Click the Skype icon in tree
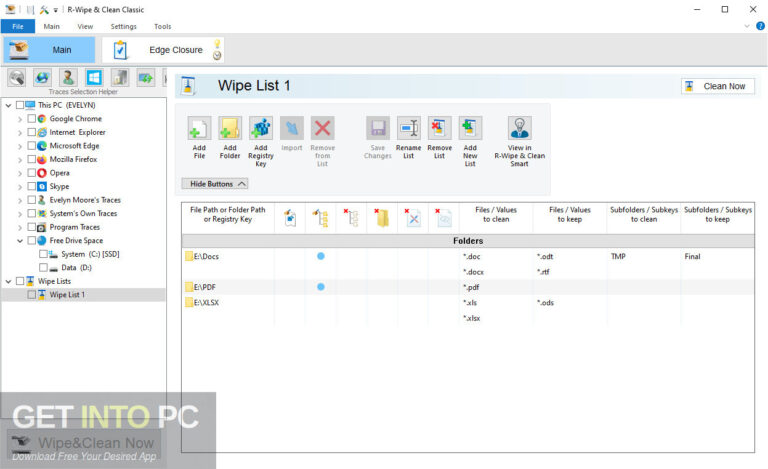Screen dimensions: 768x469 42,187
